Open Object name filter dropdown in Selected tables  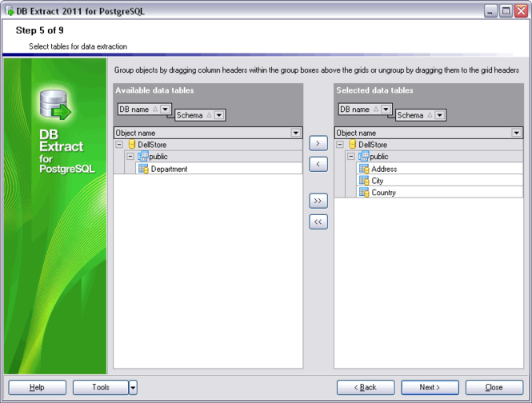(516, 133)
